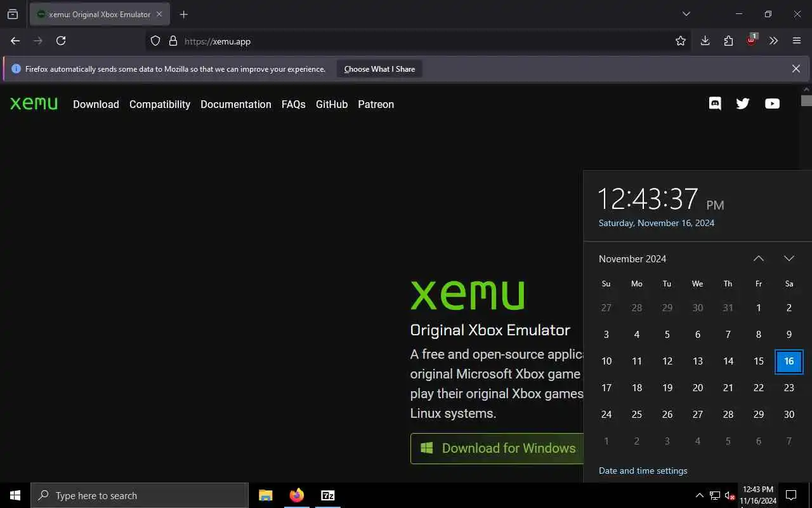812x508 pixels.
Task: Open the Compatibility nav item
Action: click(x=160, y=104)
